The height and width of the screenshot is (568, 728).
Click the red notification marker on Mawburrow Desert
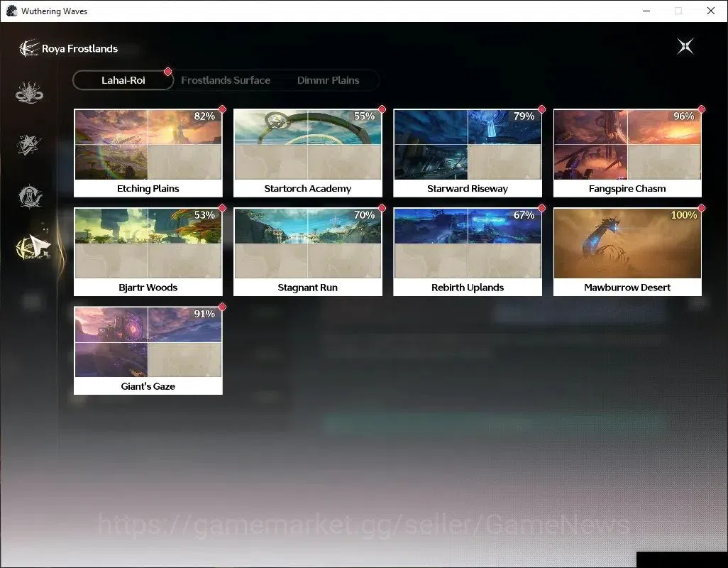click(x=702, y=208)
